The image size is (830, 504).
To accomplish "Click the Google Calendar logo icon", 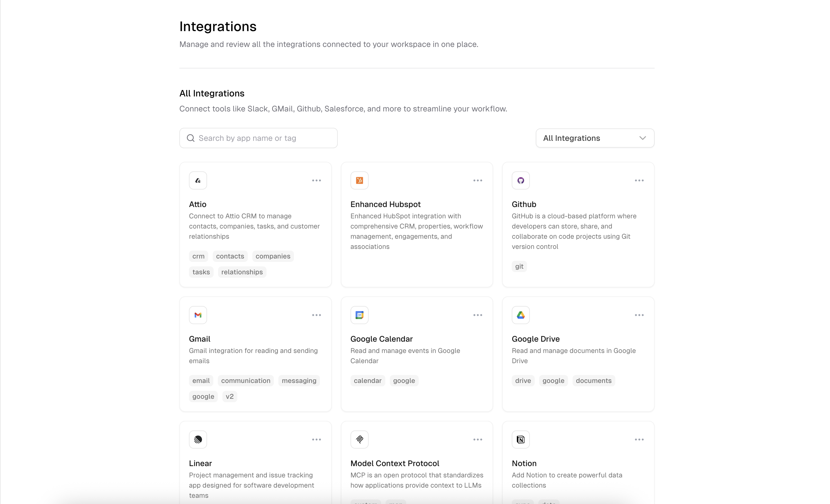I will (359, 315).
